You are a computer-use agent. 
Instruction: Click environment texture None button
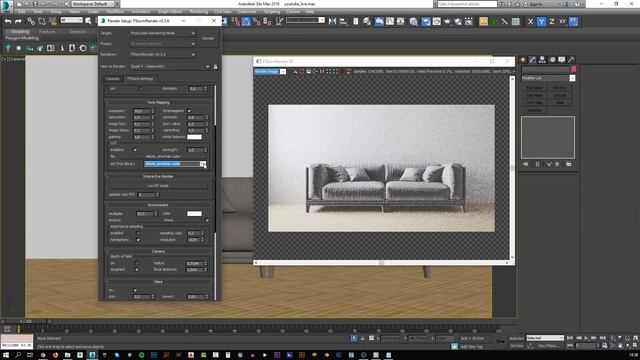pyautogui.click(x=169, y=220)
